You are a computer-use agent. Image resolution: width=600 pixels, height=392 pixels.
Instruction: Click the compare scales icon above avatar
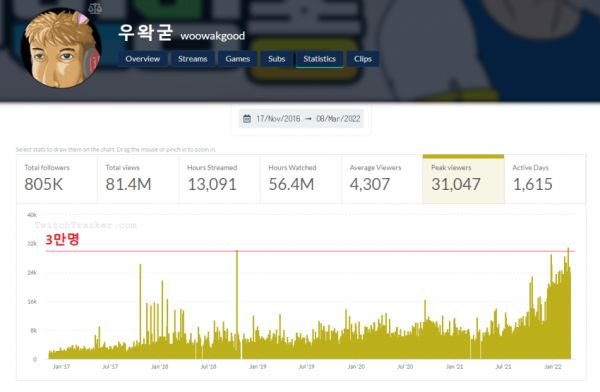(x=95, y=8)
